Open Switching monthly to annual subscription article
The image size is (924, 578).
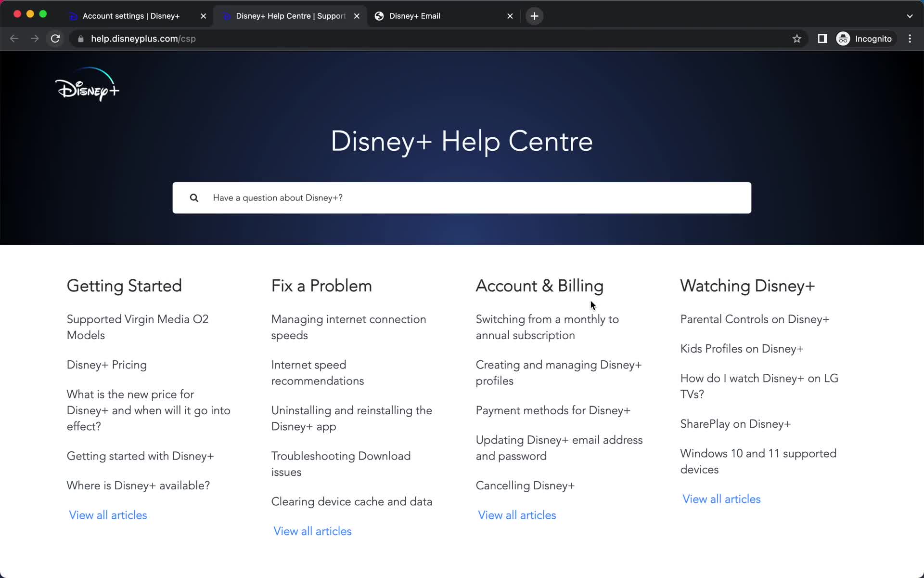click(547, 327)
